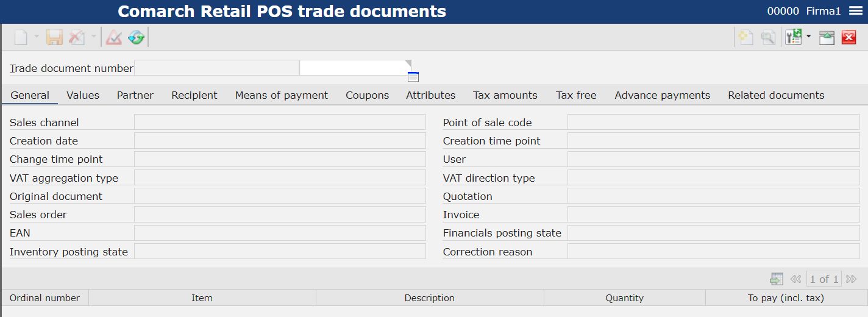This screenshot has width=868, height=317.
Task: Click the Quantity column header
Action: coord(625,298)
